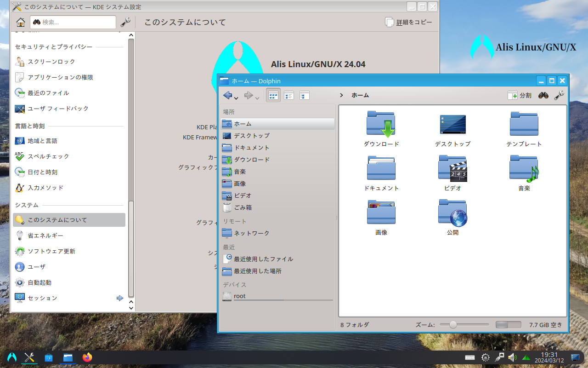Select ドキュメント in Places panel
This screenshot has width=588, height=368.
click(277, 148)
